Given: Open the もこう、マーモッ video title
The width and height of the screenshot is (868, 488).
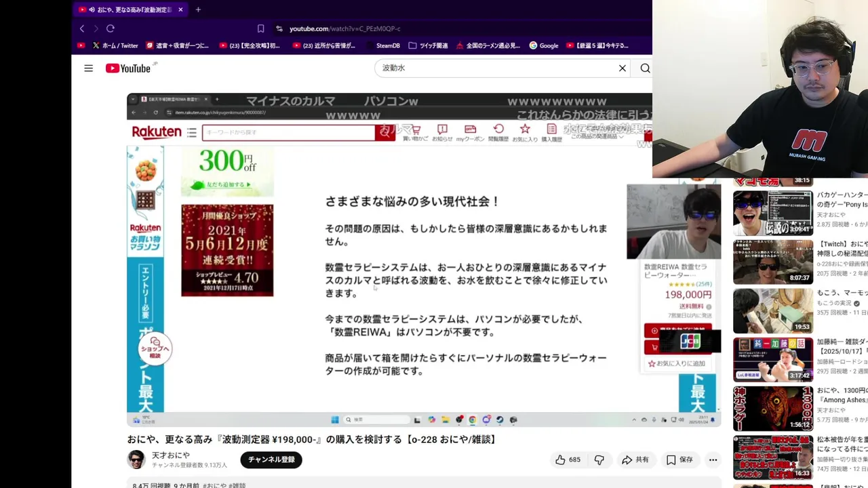Looking at the screenshot, I should pos(842,293).
